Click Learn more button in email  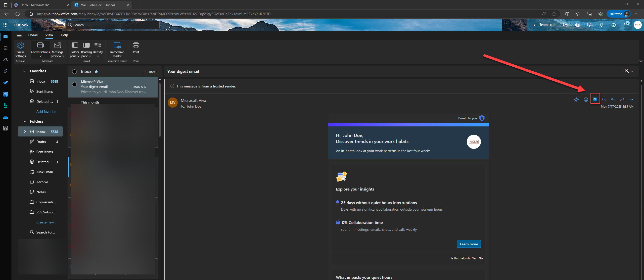point(469,244)
